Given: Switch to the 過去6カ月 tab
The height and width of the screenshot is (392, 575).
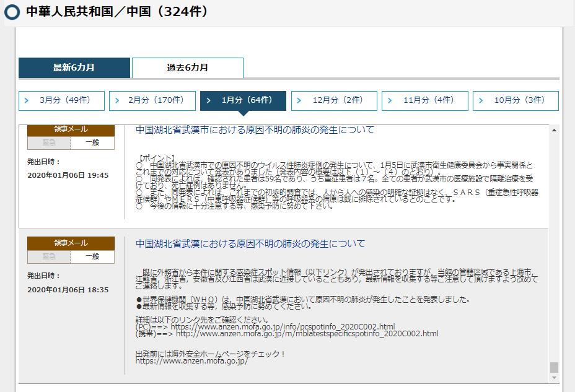Looking at the screenshot, I should point(187,68).
